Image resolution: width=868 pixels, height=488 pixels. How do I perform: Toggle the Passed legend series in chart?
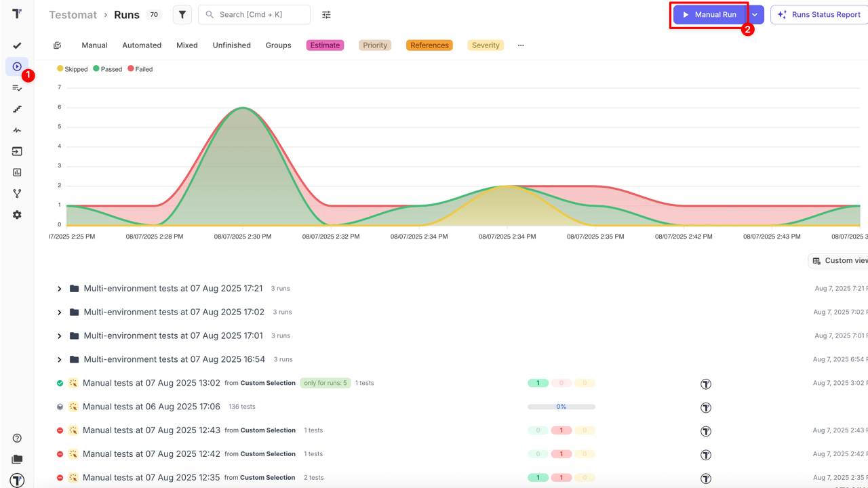(x=107, y=69)
